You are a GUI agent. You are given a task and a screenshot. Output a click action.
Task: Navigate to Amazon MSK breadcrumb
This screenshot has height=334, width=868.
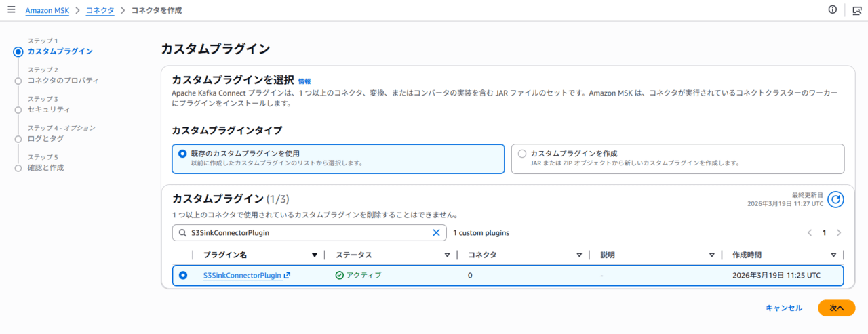coord(48,10)
